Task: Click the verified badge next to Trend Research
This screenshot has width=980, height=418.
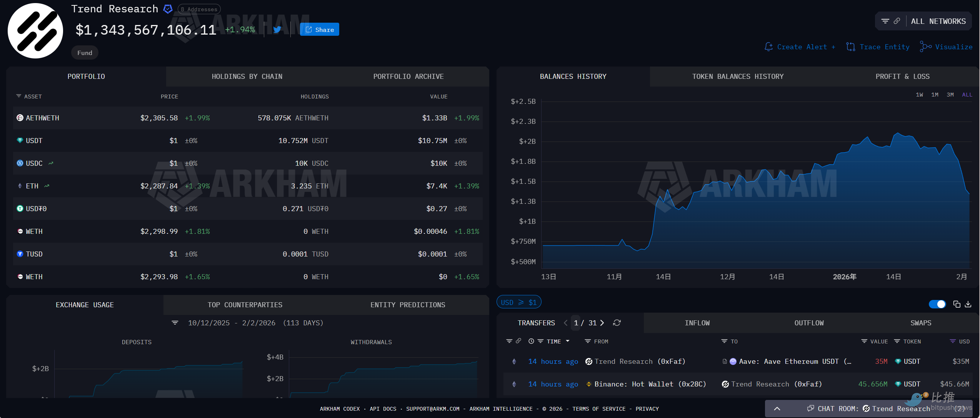Action: pyautogui.click(x=168, y=9)
